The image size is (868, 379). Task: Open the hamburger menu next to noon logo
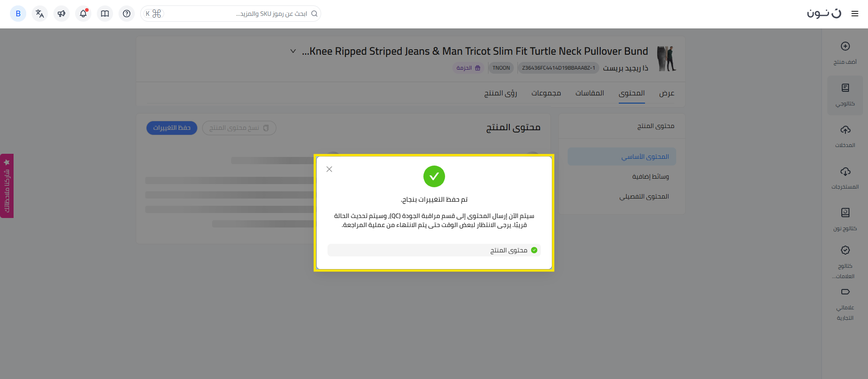[x=855, y=14]
